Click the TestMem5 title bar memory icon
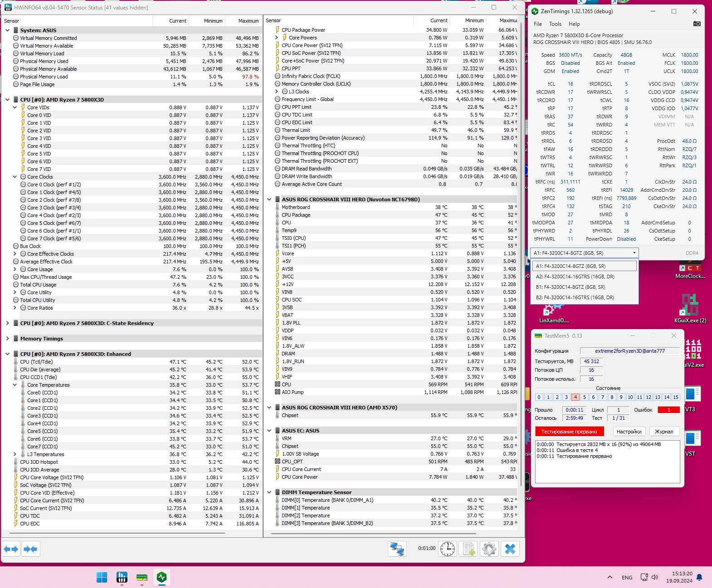The image size is (712, 588). coord(538,336)
